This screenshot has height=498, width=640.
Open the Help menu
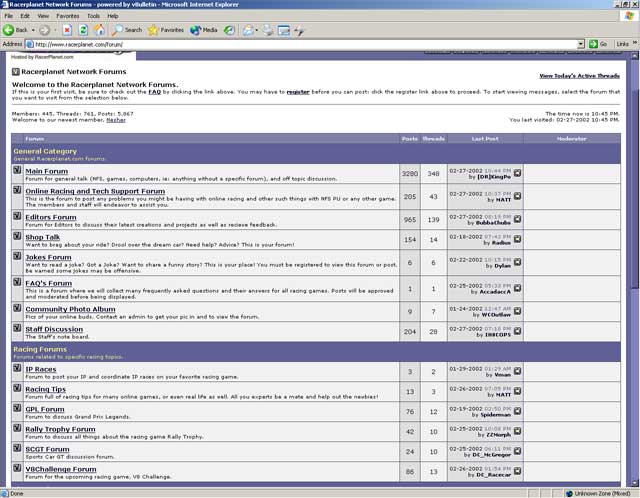[x=113, y=16]
